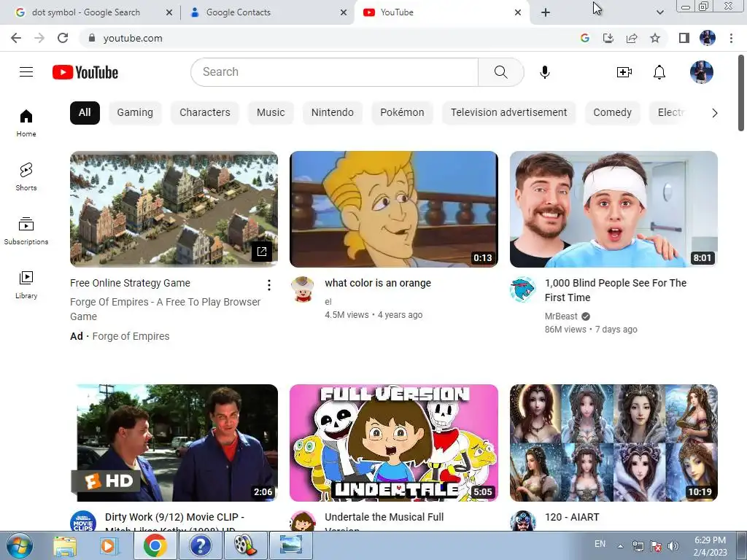Image resolution: width=747 pixels, height=560 pixels.
Task: Click the search magnifier button
Action: tap(500, 72)
